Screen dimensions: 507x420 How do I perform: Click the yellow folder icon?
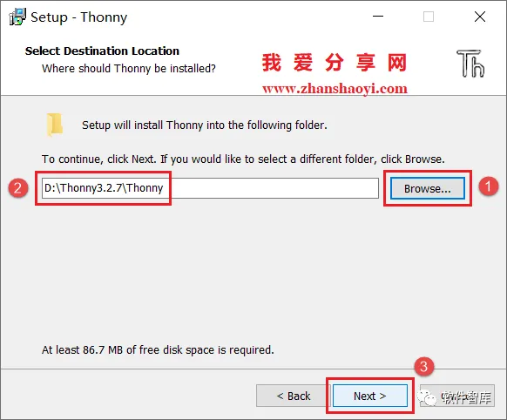(55, 125)
